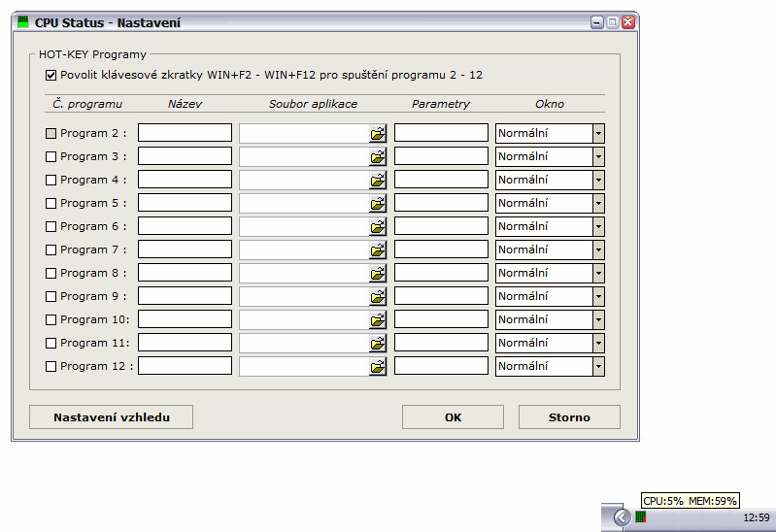Image resolution: width=776 pixels, height=532 pixels.
Task: Expand window mode combo for Program 6
Action: coord(598,226)
